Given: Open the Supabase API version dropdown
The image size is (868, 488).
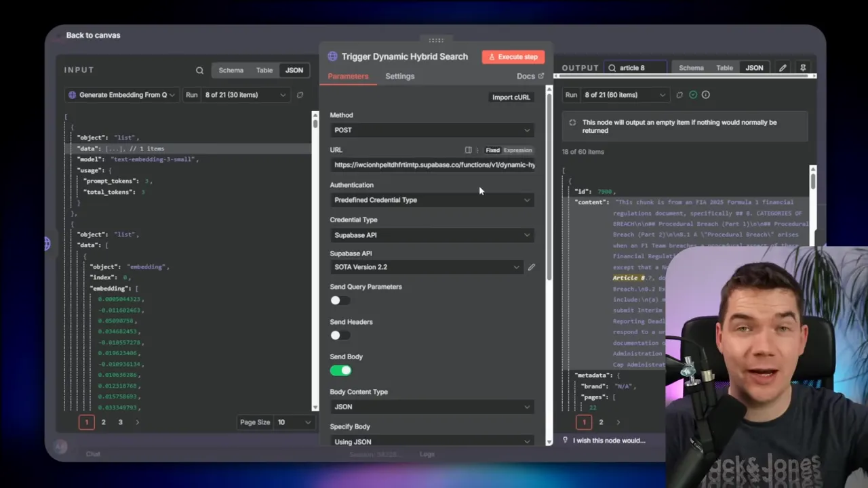Looking at the screenshot, I should (427, 266).
